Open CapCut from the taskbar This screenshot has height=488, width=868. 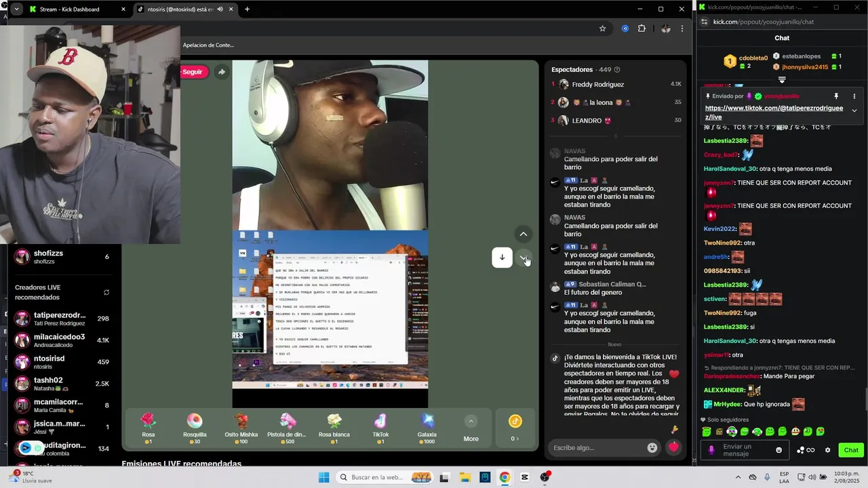coord(525,477)
